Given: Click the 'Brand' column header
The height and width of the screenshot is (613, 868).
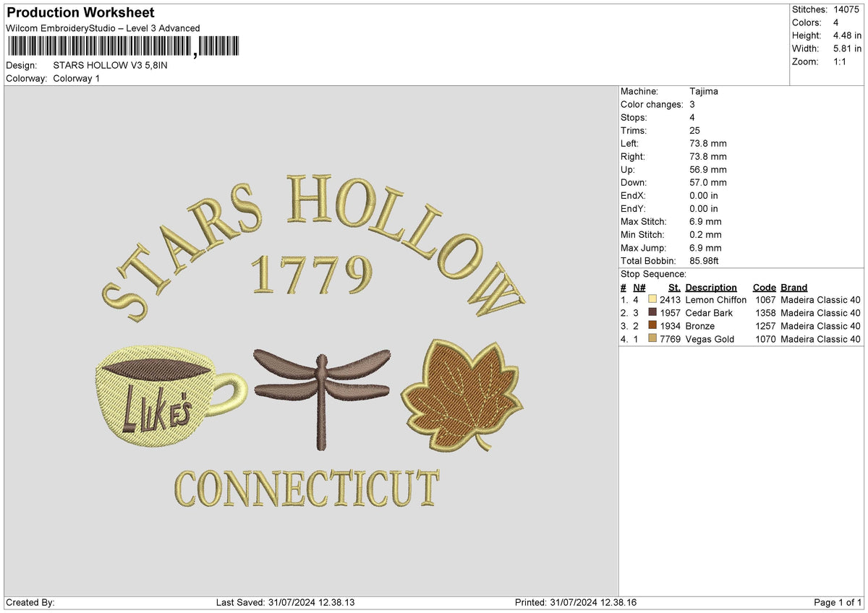Looking at the screenshot, I should coord(793,287).
